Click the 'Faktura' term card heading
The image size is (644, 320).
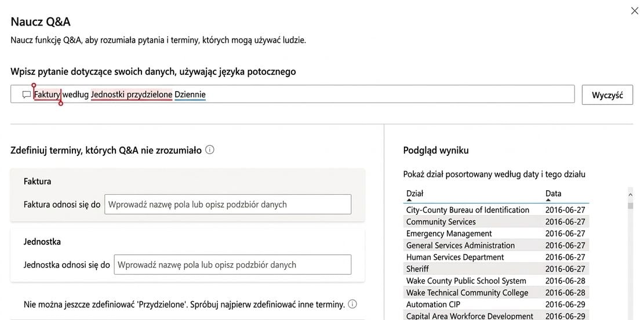[37, 181]
